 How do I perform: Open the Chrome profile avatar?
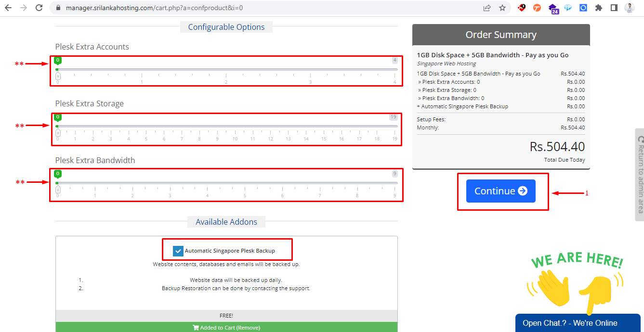629,8
